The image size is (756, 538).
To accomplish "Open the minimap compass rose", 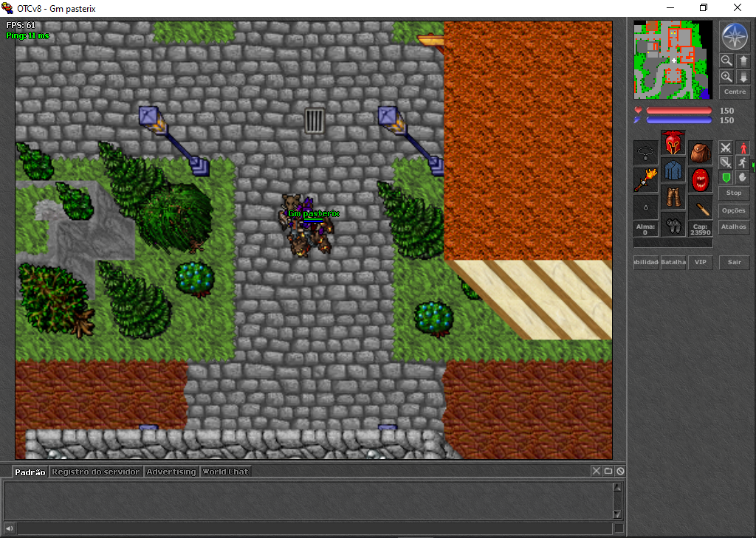I will [735, 37].
